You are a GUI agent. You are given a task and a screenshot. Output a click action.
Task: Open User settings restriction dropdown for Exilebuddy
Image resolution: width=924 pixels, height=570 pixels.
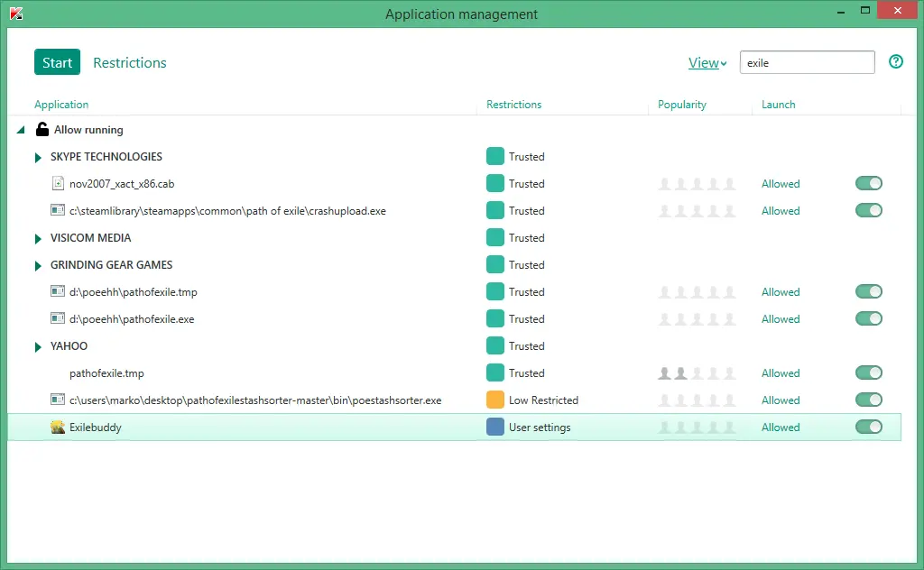click(x=529, y=427)
